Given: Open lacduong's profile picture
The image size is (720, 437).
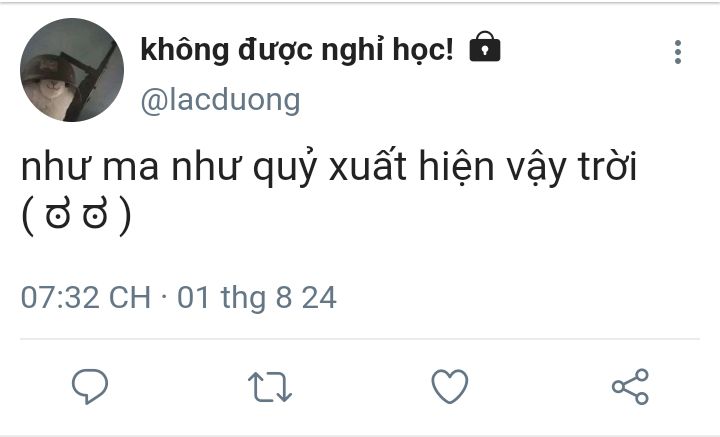Looking at the screenshot, I should [x=72, y=70].
